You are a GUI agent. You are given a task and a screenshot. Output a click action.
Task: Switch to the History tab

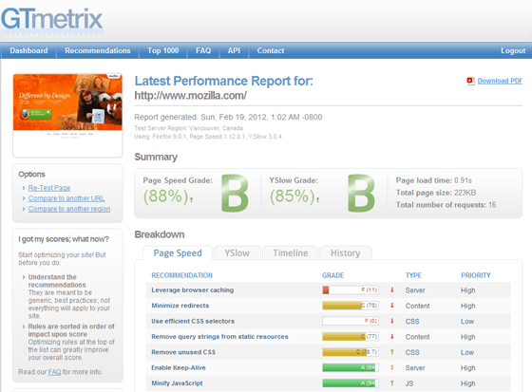(x=346, y=253)
